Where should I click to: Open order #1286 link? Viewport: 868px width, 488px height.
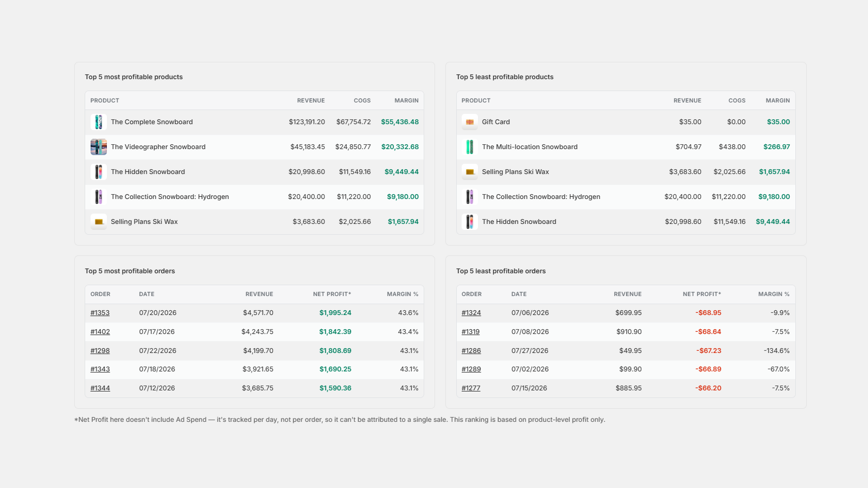click(471, 351)
